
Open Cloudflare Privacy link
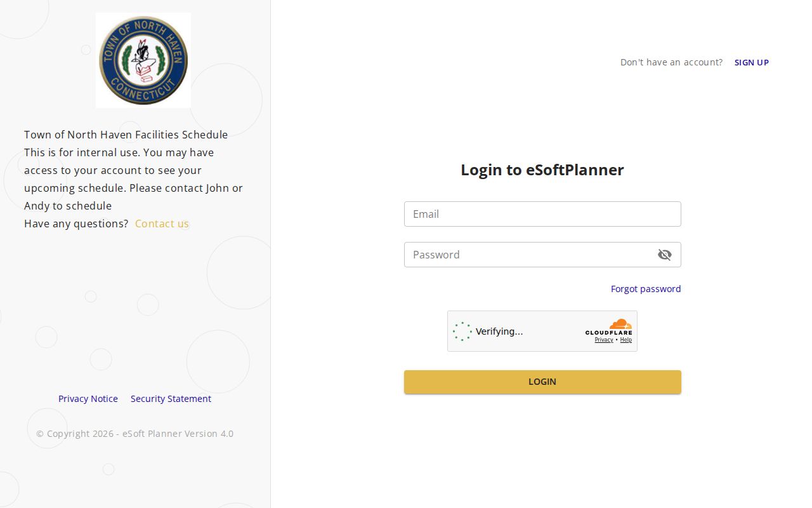(x=603, y=340)
